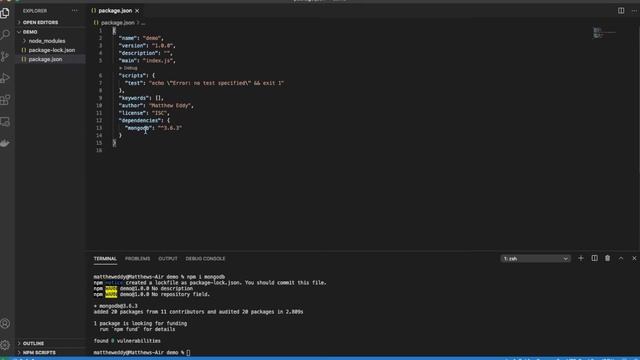Focus the terminal prompt input line
Screen dimensions: 640x360
click(x=142, y=352)
